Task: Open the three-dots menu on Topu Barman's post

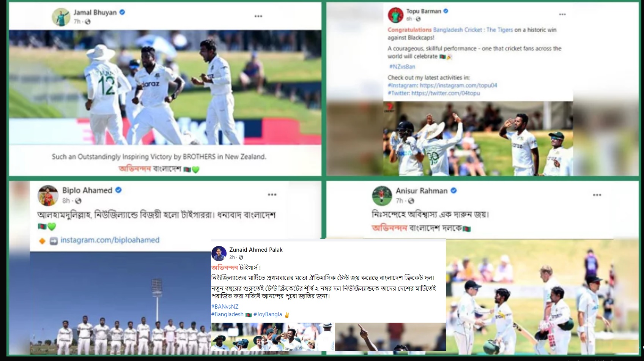Action: 562,14
